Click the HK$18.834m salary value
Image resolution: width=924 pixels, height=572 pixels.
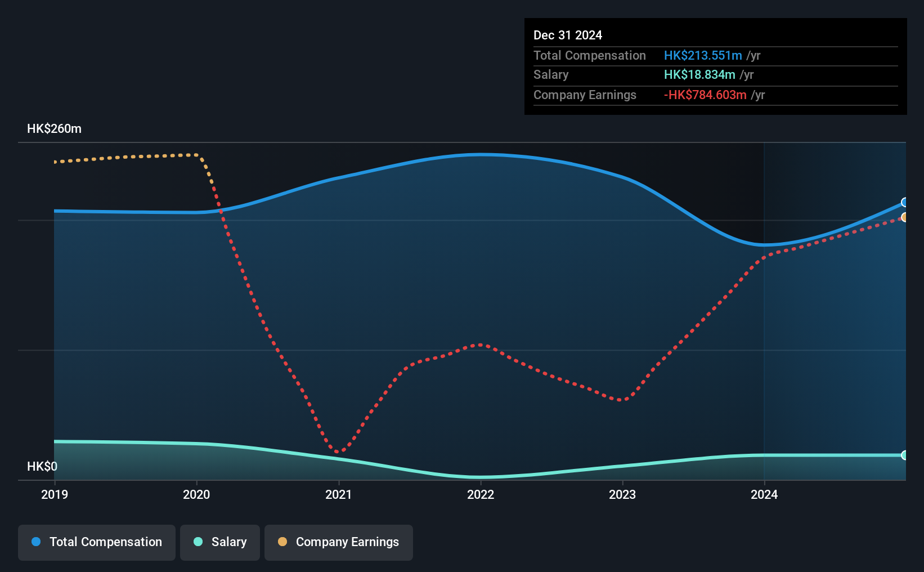tap(699, 74)
